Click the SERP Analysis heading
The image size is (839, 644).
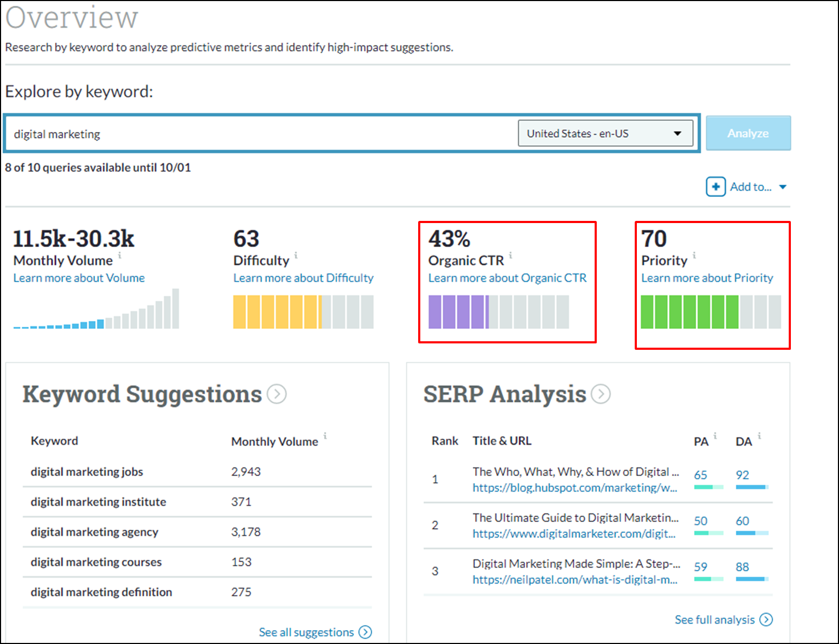click(x=505, y=394)
